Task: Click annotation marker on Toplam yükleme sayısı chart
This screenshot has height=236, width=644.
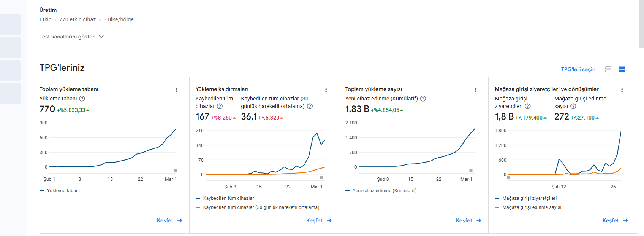Action: pyautogui.click(x=471, y=170)
